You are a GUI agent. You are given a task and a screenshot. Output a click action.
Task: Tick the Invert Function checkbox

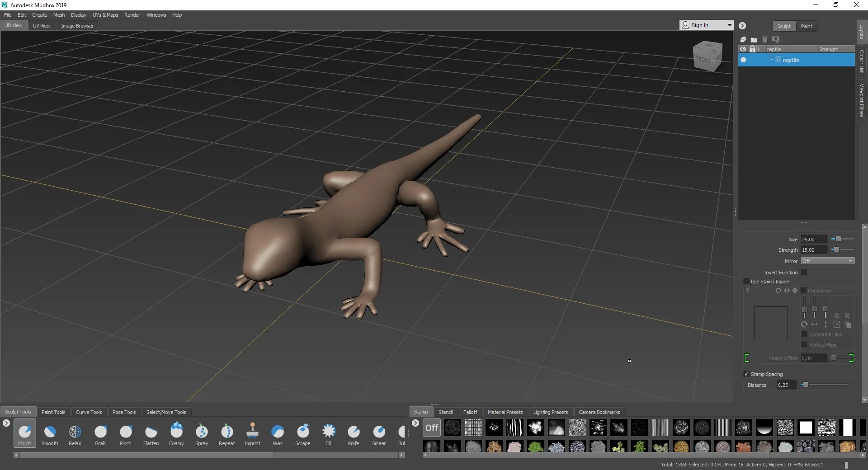(804, 272)
